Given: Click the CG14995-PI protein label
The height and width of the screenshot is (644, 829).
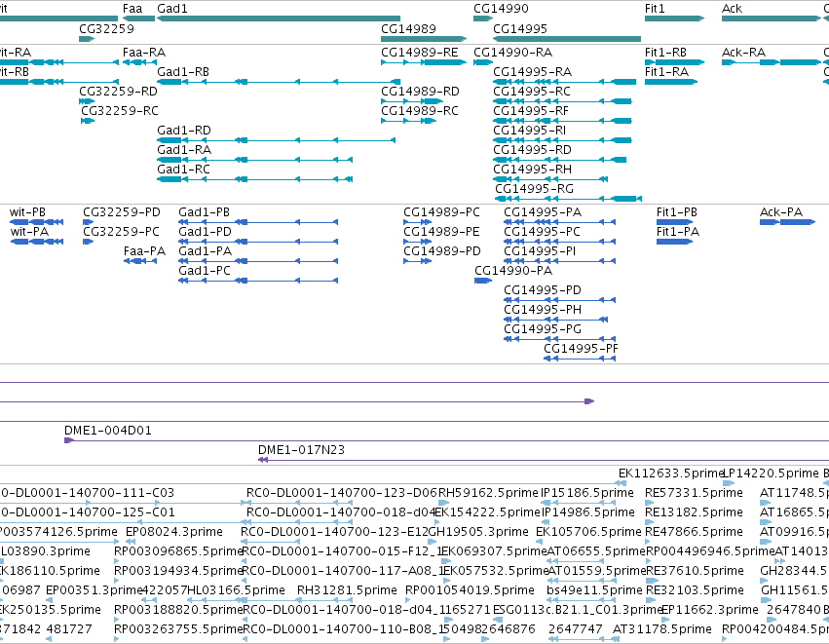Looking at the screenshot, I should 540,251.
